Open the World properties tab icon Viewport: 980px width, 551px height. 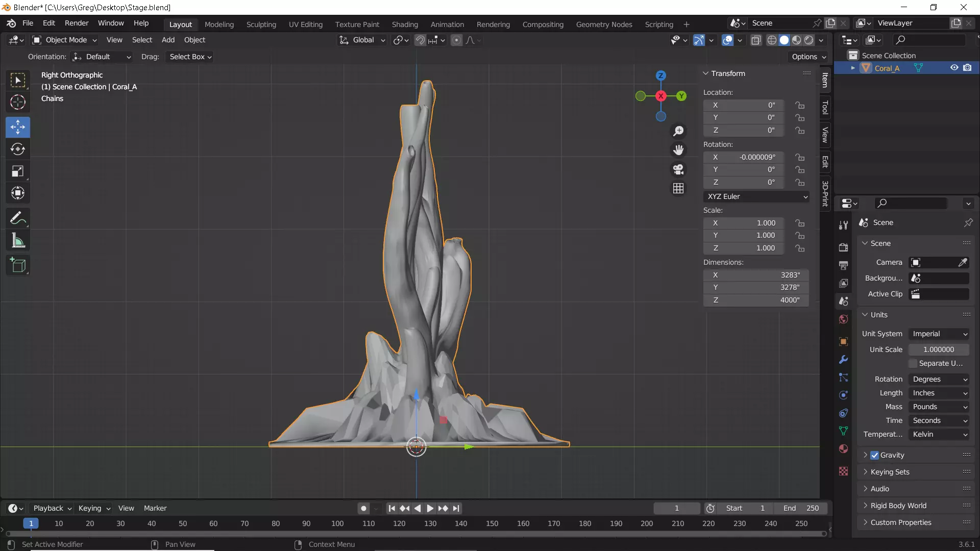pyautogui.click(x=843, y=319)
